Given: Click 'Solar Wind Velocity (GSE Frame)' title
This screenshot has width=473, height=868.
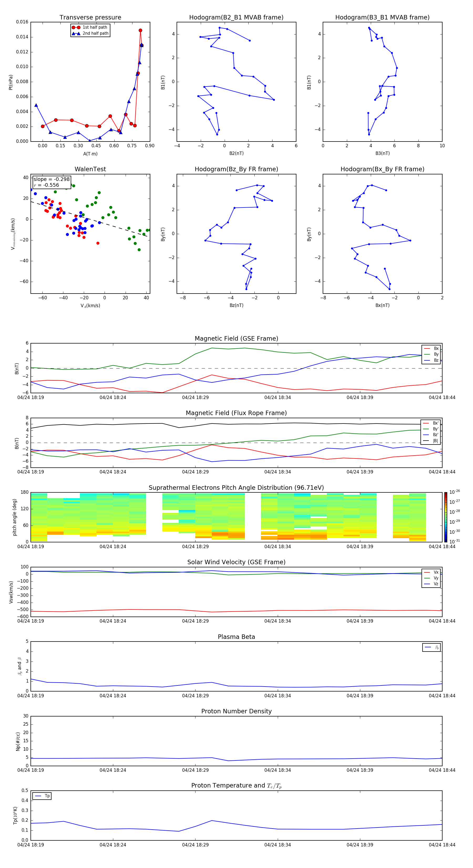Looking at the screenshot, I should (x=236, y=562).
